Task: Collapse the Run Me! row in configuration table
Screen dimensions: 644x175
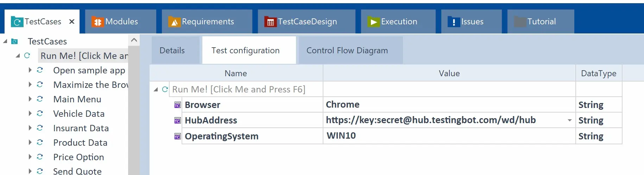Action: 156,90
